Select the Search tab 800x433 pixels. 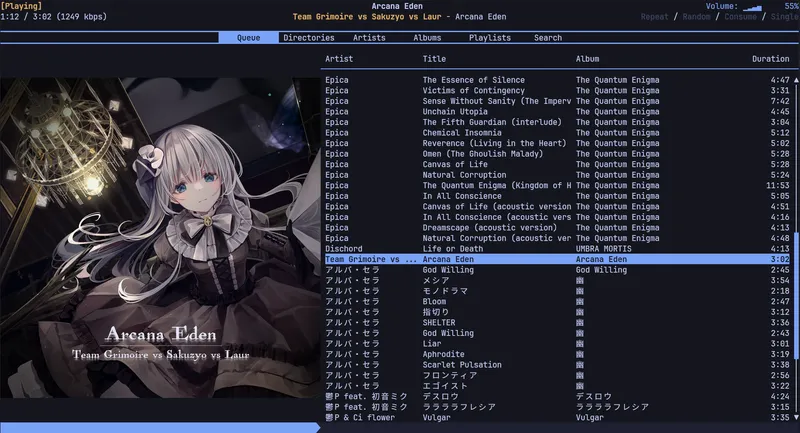pyautogui.click(x=547, y=38)
